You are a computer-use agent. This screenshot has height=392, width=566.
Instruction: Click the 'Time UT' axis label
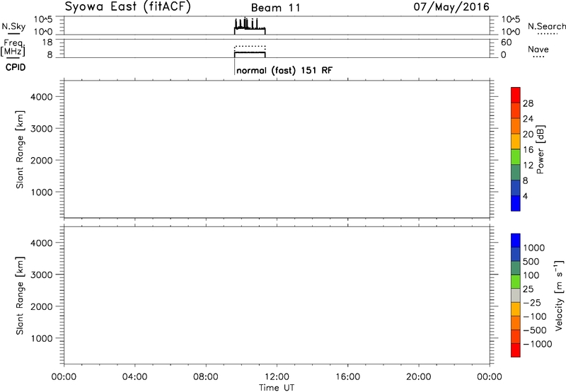point(277,388)
